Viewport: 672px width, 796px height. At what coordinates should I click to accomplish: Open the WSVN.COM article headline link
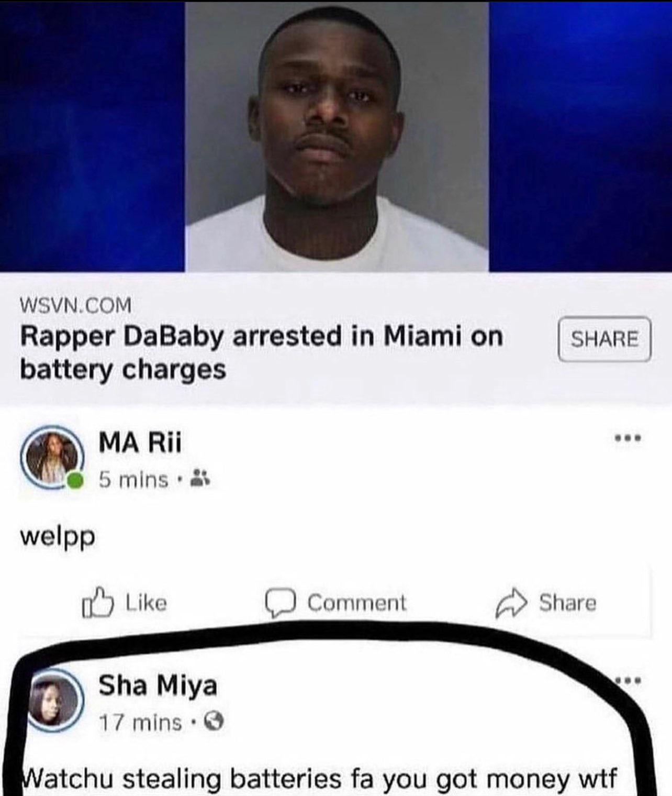261,353
